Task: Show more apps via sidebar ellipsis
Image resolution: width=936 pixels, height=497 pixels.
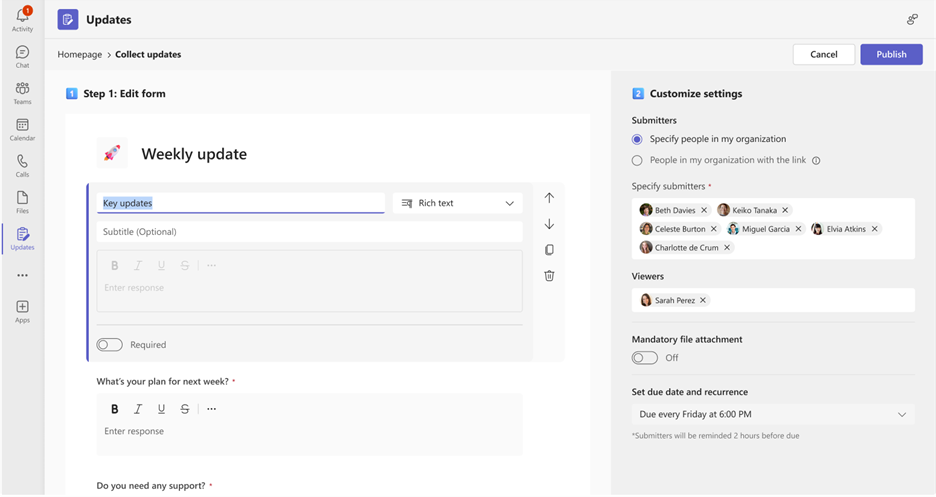Action: tap(22, 275)
